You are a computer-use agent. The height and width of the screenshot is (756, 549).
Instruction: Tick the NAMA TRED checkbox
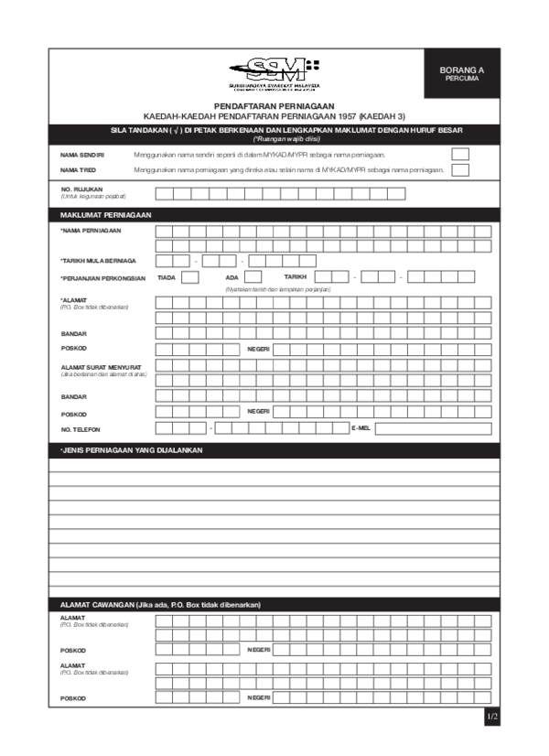(x=460, y=169)
